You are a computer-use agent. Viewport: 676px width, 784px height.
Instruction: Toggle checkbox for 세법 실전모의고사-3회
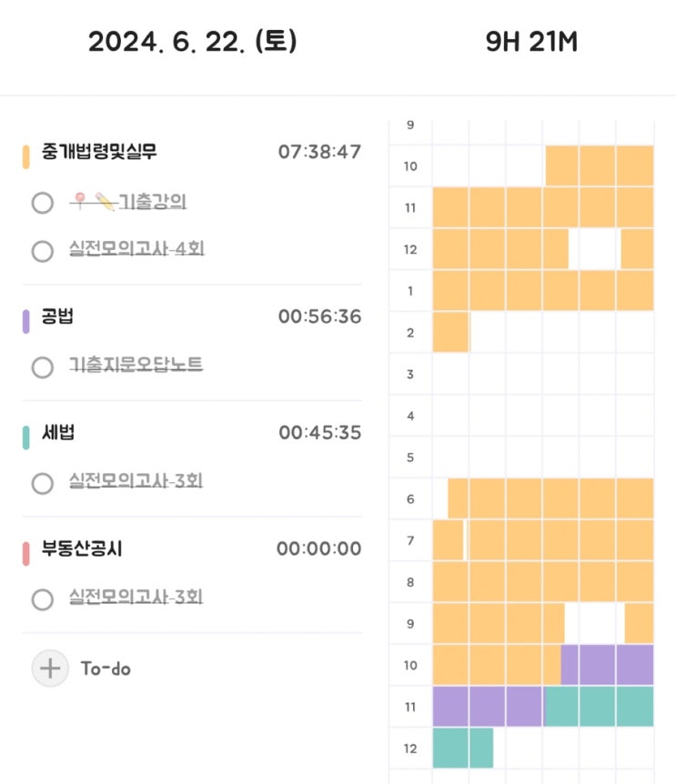42,483
